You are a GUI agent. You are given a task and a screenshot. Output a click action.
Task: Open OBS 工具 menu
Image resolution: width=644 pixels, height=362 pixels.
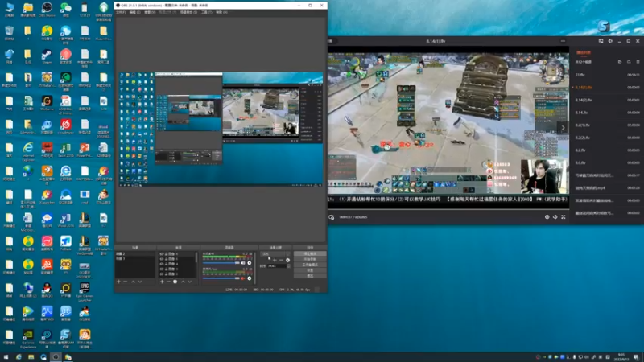coord(207,12)
